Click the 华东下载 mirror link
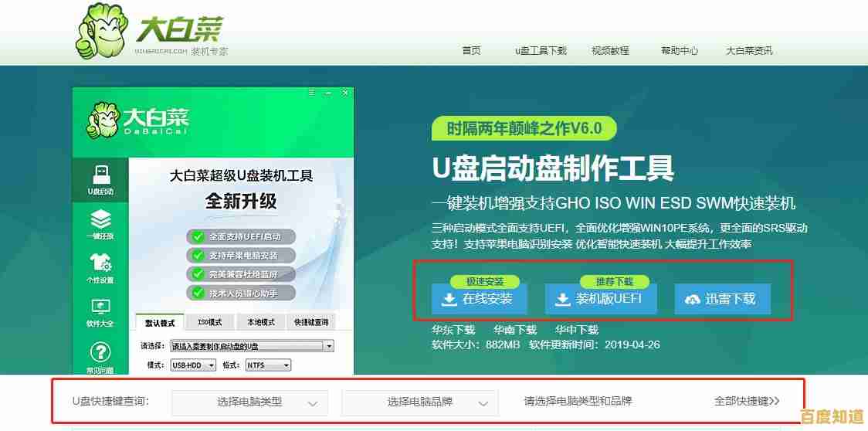The height and width of the screenshot is (431, 868). point(453,330)
